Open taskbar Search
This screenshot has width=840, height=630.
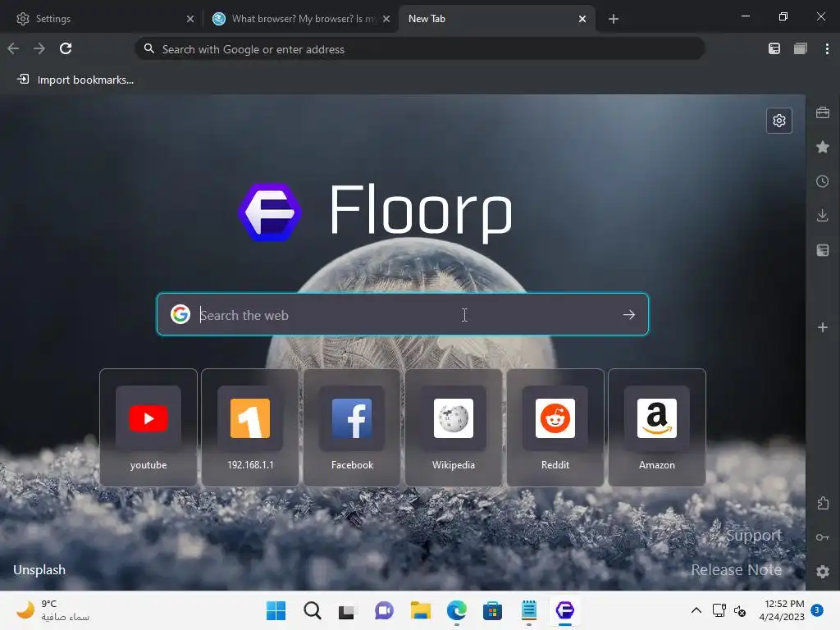pyautogui.click(x=313, y=610)
